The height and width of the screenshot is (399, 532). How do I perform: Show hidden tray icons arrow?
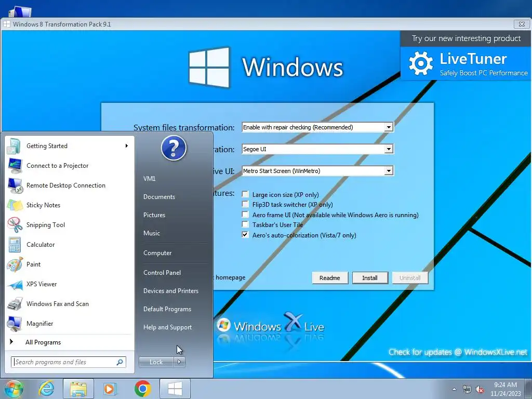(x=454, y=390)
